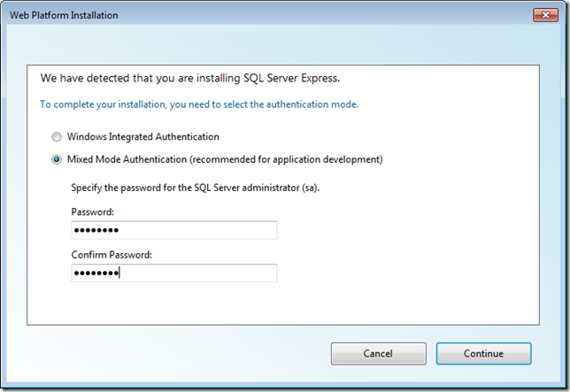
Task: Click the 'Web Platform Installation' title text
Action: 64,15
